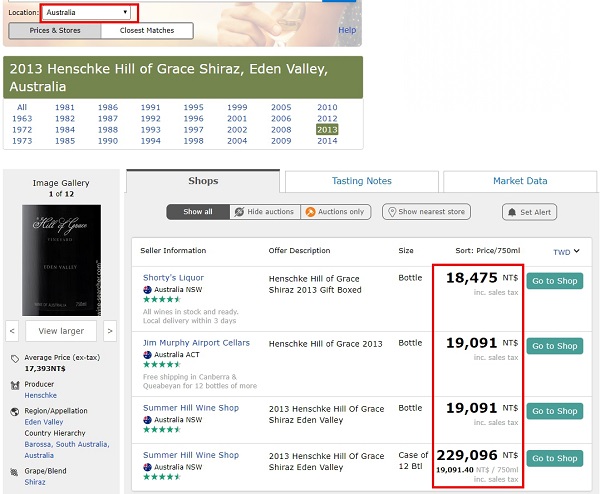Open the Tasting Notes tab

[x=362, y=181]
